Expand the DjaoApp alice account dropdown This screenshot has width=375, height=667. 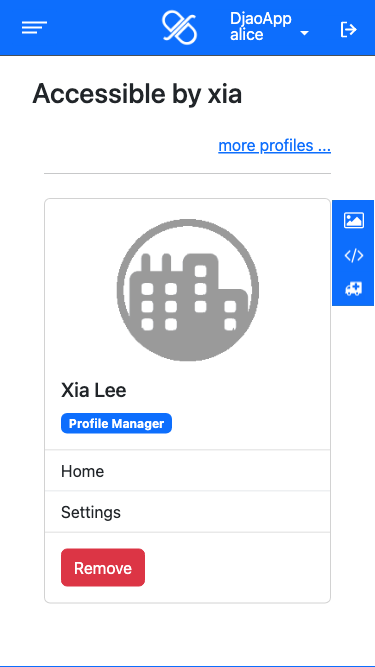pyautogui.click(x=269, y=27)
